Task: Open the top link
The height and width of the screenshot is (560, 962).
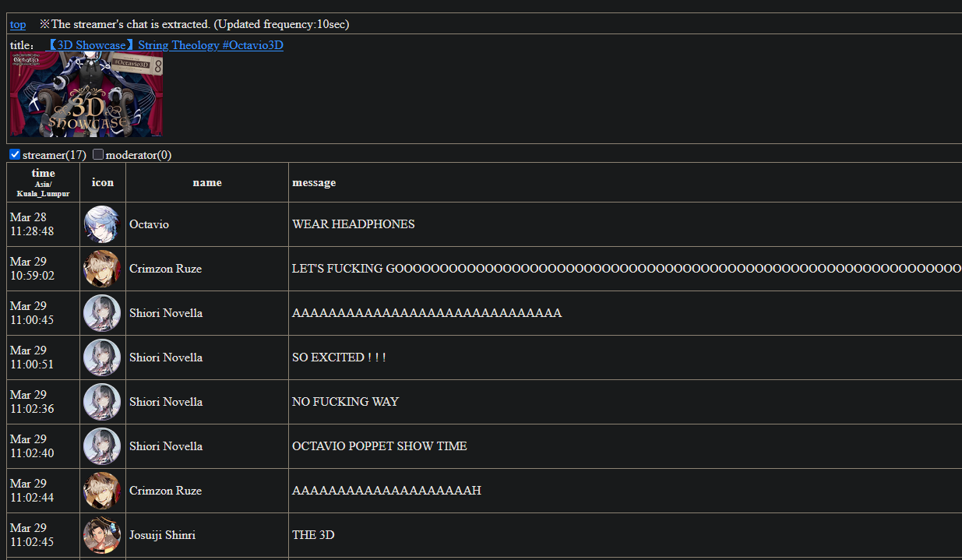Action: tap(18, 24)
